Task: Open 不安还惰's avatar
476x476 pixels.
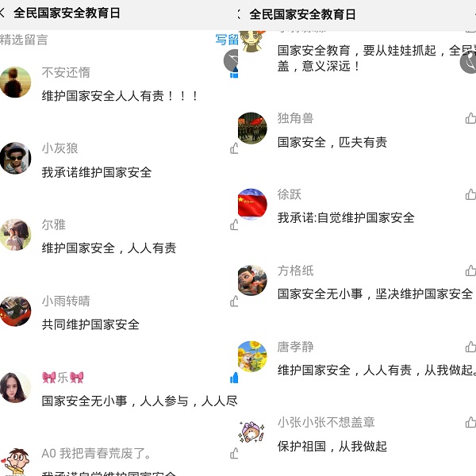Action: pyautogui.click(x=16, y=83)
